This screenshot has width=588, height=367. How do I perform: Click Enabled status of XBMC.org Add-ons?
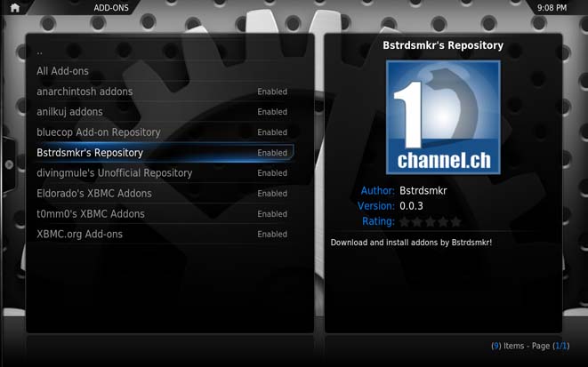pyautogui.click(x=272, y=235)
